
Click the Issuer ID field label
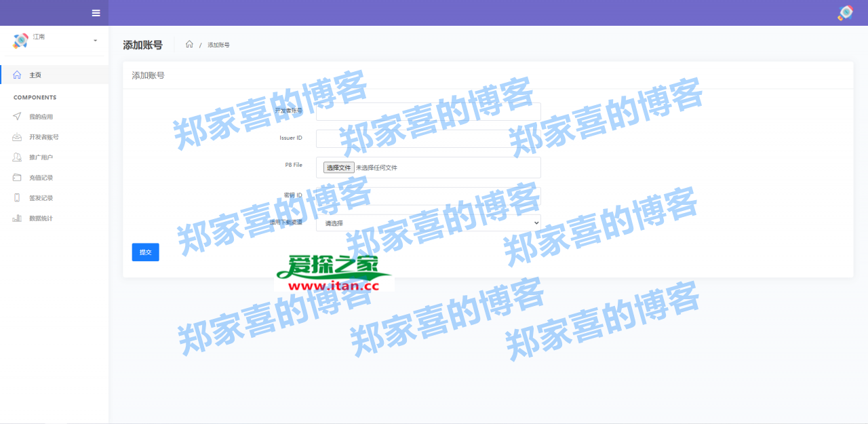click(291, 138)
